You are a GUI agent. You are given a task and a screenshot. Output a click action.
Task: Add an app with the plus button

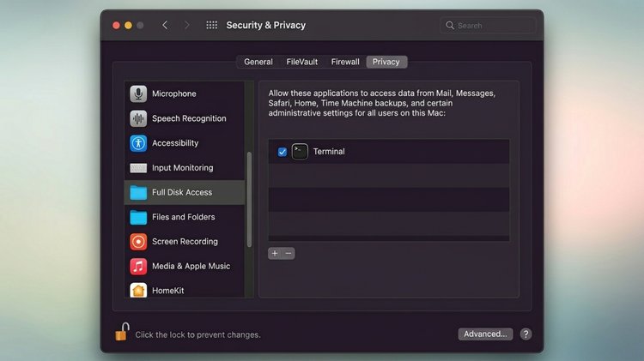tap(275, 254)
